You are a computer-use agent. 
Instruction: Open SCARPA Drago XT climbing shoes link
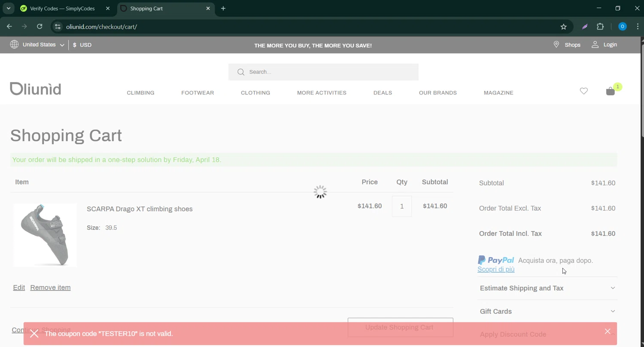coord(140,209)
